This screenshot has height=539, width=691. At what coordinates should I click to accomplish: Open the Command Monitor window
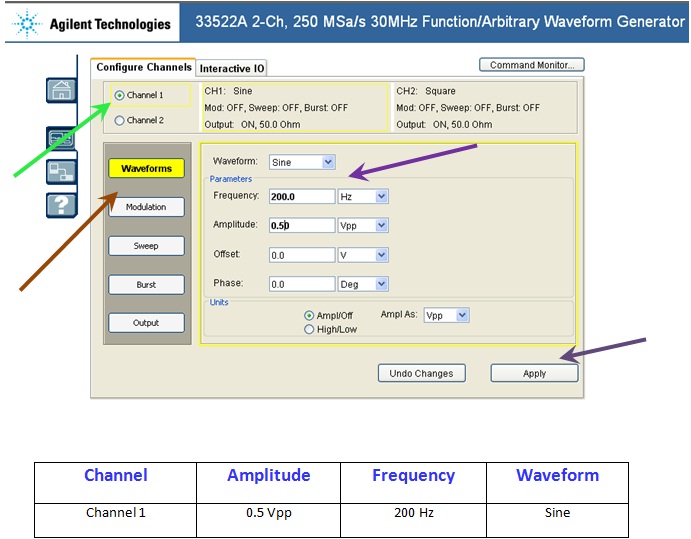tap(531, 65)
